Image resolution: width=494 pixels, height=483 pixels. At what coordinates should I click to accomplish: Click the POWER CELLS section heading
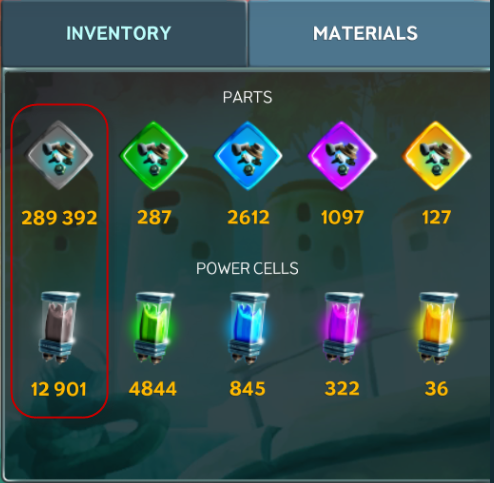(x=247, y=268)
